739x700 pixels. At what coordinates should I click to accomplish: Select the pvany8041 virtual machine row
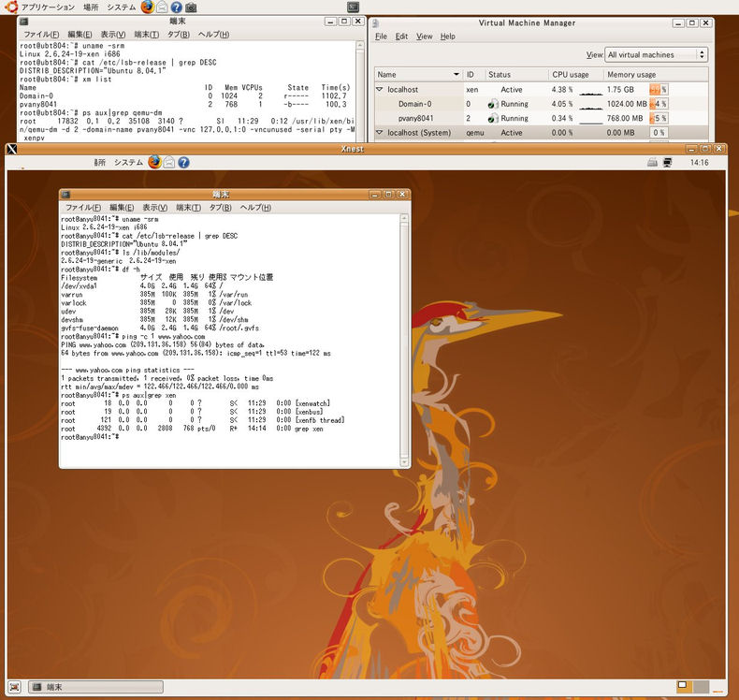541,118
